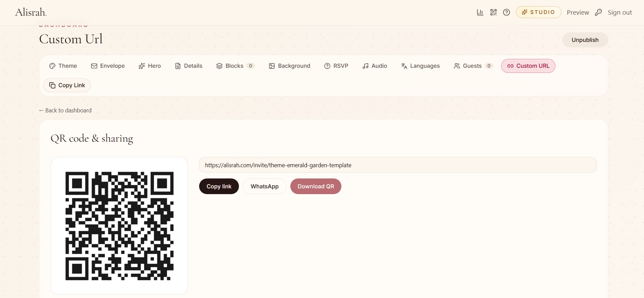Screen dimensions: 644x298
Task: Switch to the Theme tab
Action: (63, 66)
